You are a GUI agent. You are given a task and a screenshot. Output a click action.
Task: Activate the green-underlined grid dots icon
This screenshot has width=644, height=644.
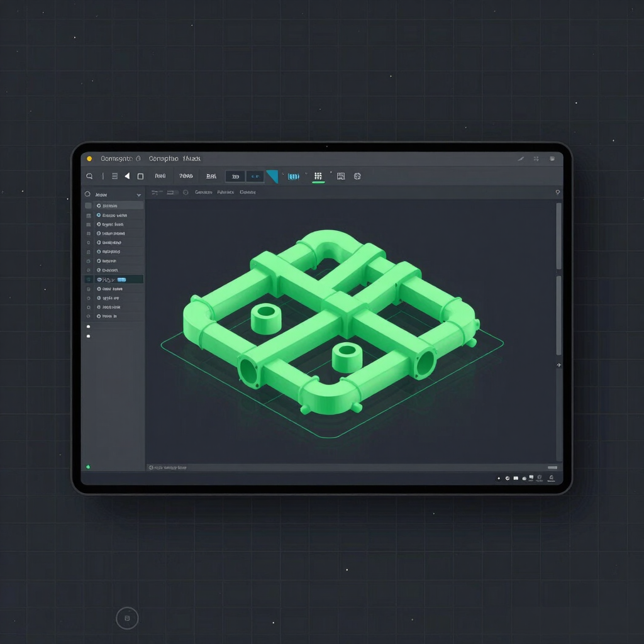pyautogui.click(x=318, y=176)
